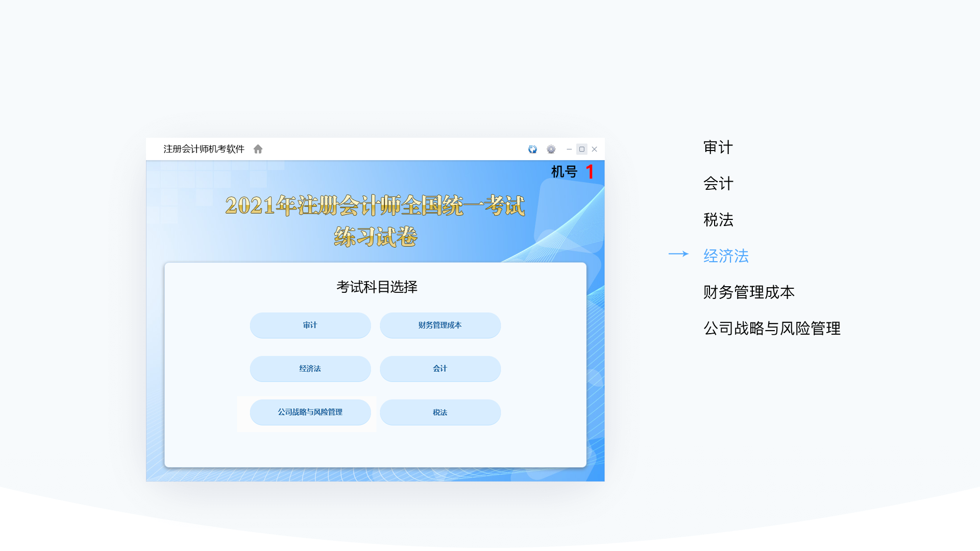
Task: Click the 考试科目选择 heading
Action: (x=377, y=287)
